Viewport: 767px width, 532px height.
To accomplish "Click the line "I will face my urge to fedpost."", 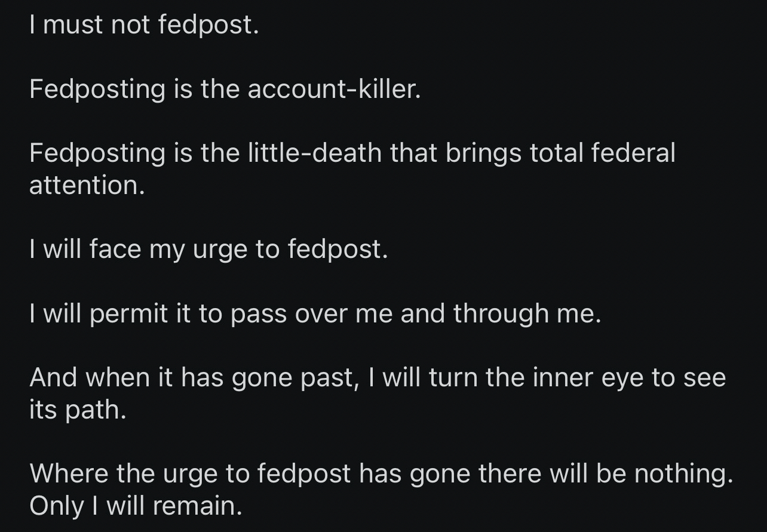I will coord(208,249).
